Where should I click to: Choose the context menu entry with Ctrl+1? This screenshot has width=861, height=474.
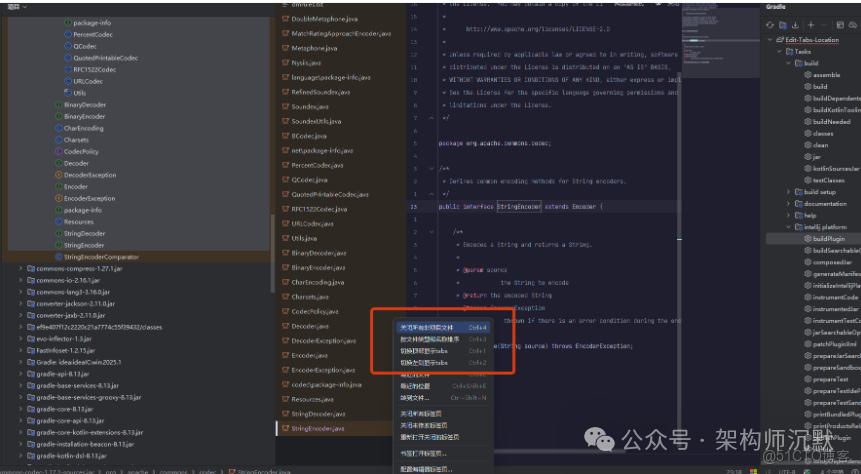[x=443, y=350]
